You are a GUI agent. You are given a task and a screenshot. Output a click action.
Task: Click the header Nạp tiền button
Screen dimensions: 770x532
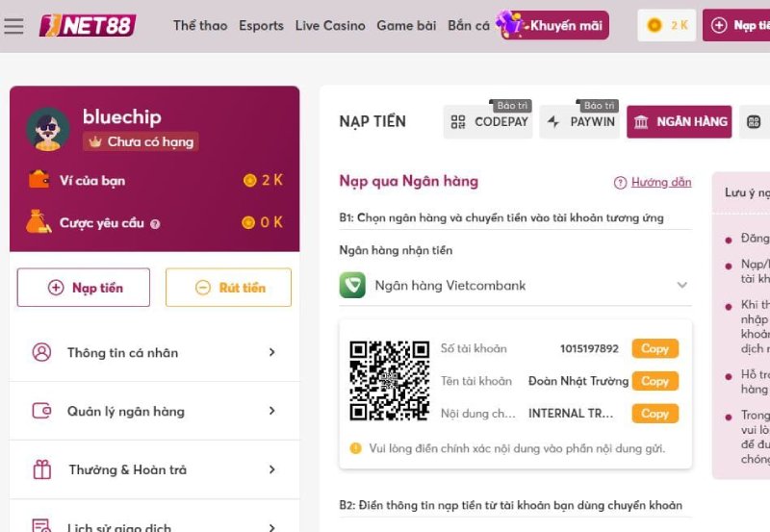click(736, 25)
